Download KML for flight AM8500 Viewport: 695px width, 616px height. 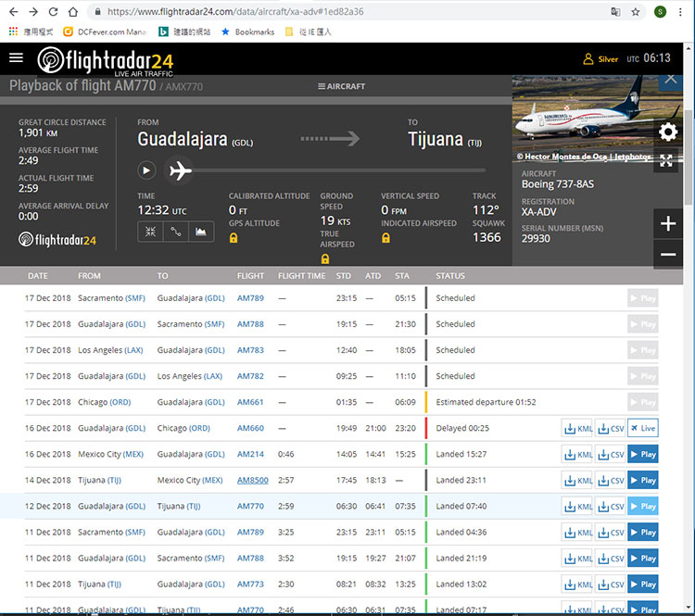click(x=577, y=481)
